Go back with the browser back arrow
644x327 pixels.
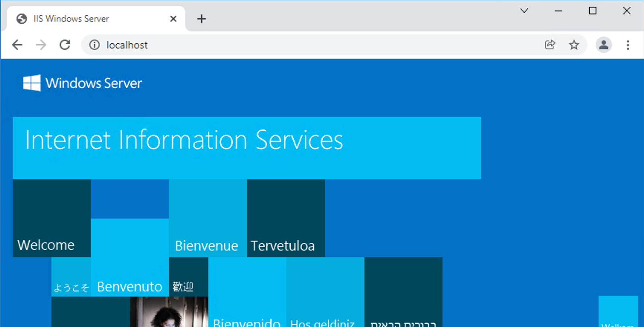click(x=17, y=45)
